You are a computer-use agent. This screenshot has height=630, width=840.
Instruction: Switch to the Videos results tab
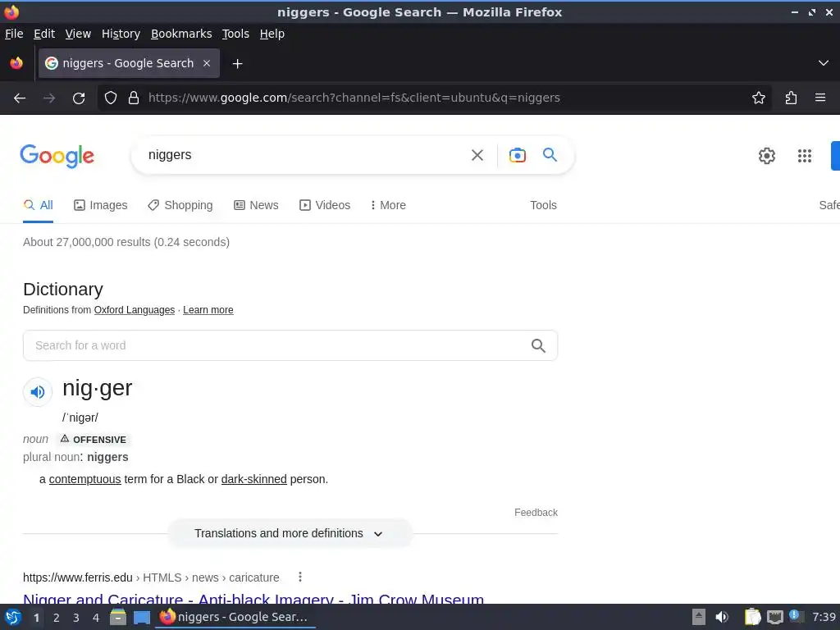tap(325, 205)
